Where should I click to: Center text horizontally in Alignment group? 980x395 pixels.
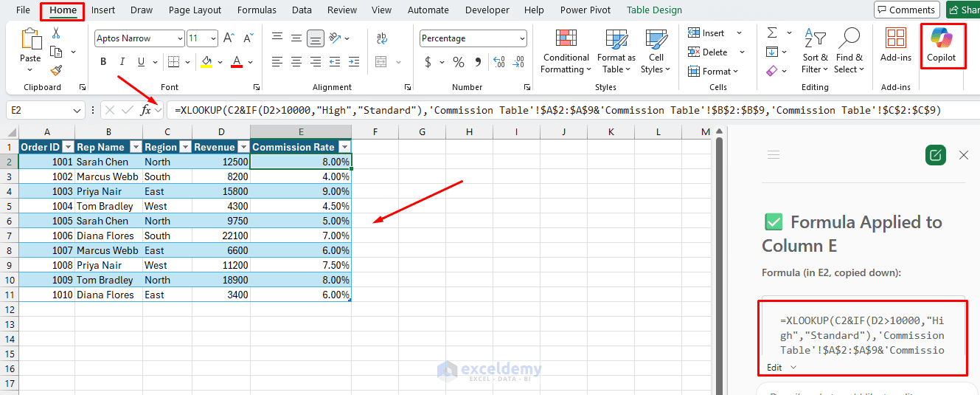click(296, 62)
